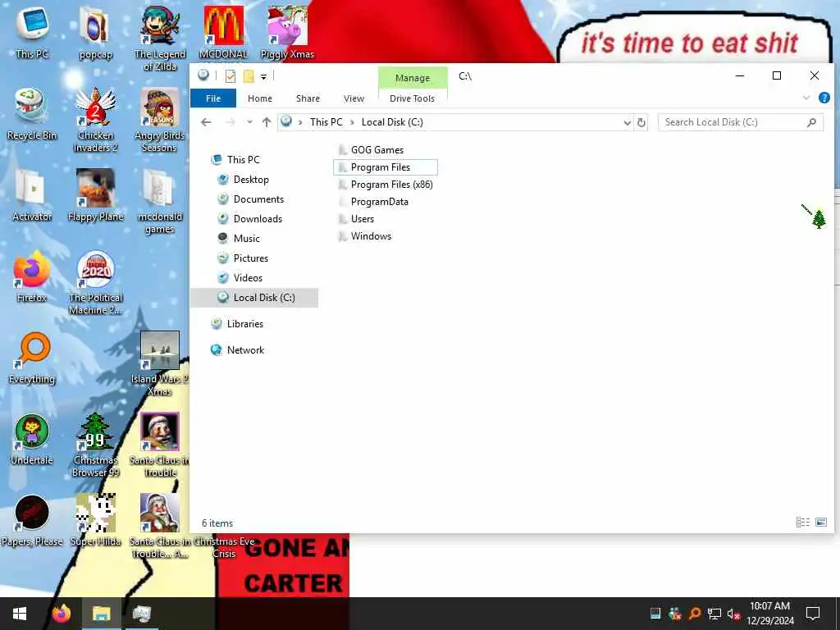Screen dimensions: 840x630
Task: Refresh the Local Disk (C:) view
Action: 641,123
